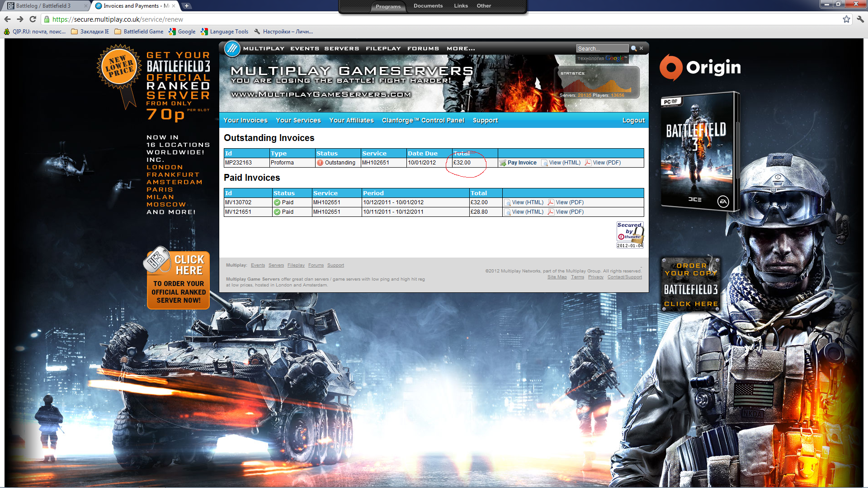Bookmark page with star icon

click(846, 19)
